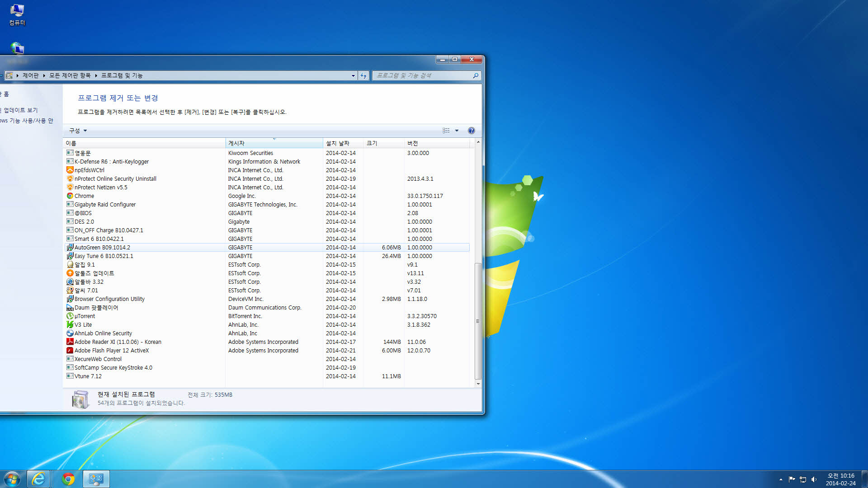Screen dimensions: 868x488
Task: Click the refresh button beside address bar
Action: pos(363,75)
